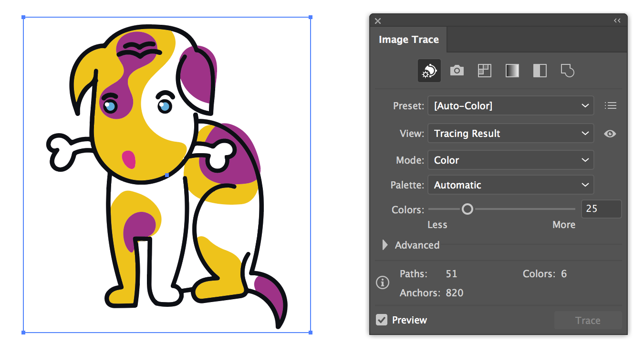The height and width of the screenshot is (355, 644).
Task: Open the Palette dropdown set to Automatic
Action: pyautogui.click(x=510, y=185)
